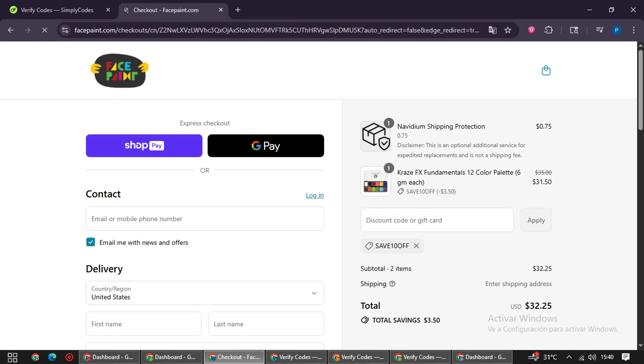Close the Checkout Facepaint tab

[x=221, y=10]
